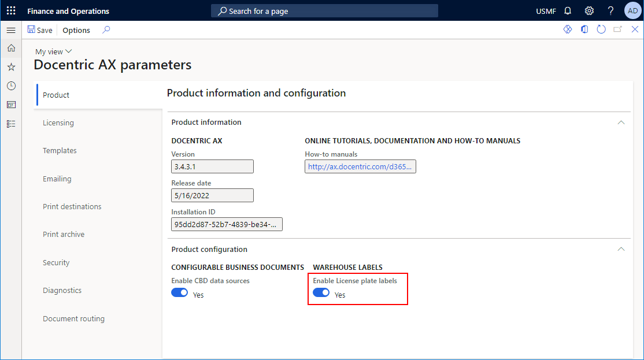Click the Version field 3.4.3.1
Screen dimensions: 644x360
click(x=212, y=166)
